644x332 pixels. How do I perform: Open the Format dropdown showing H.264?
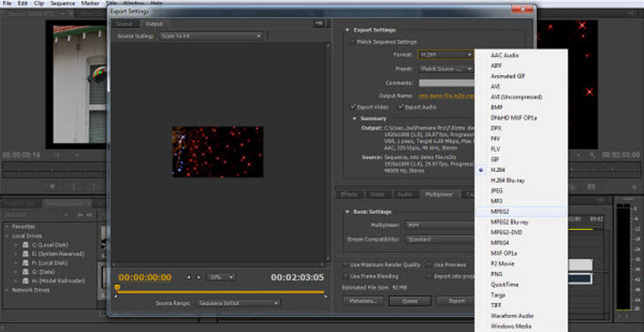[x=446, y=55]
